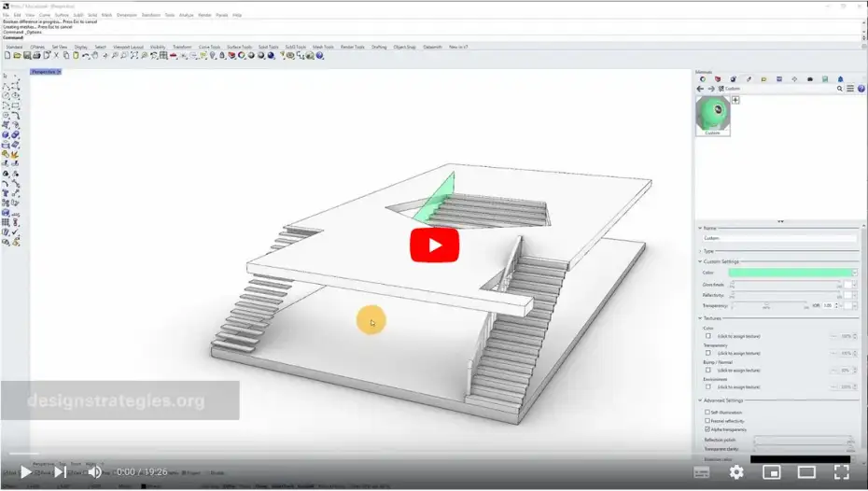This screenshot has width=868, height=491.
Task: Switch to the Render Tools toolbar tab
Action: (353, 47)
